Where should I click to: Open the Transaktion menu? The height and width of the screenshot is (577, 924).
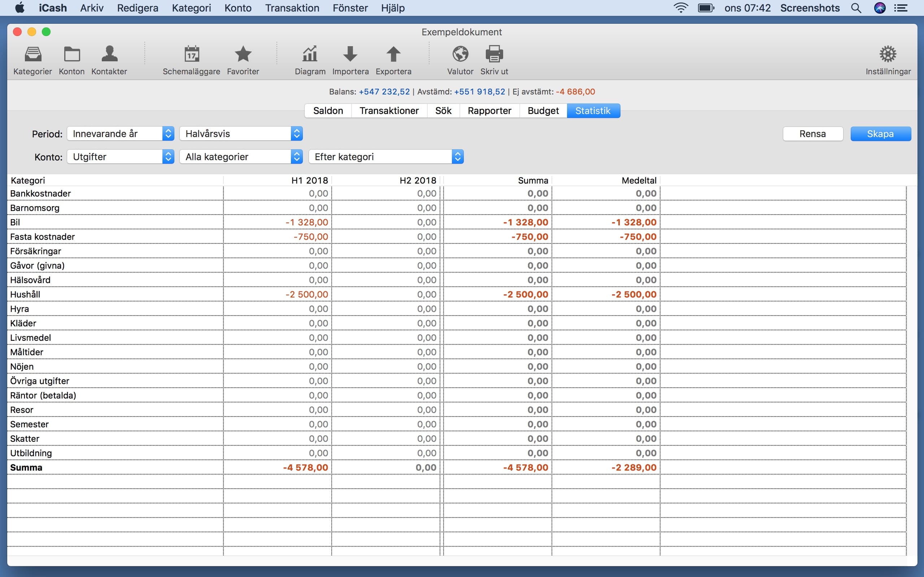[x=292, y=8]
